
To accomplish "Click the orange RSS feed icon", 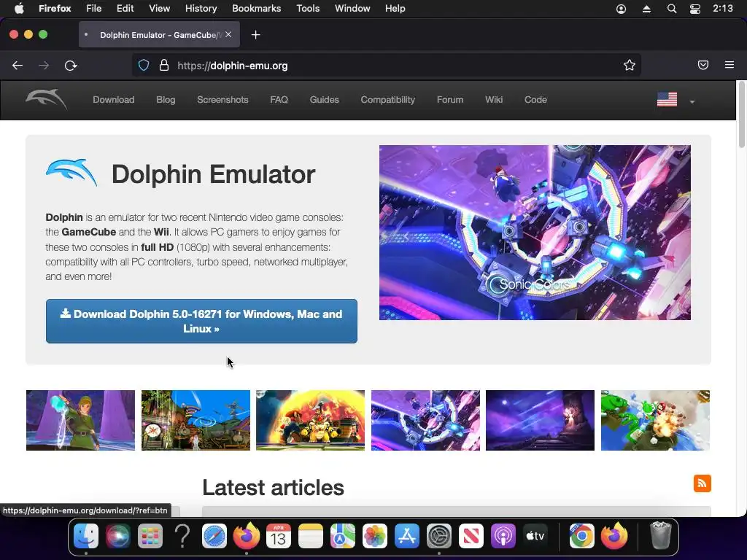I will [703, 483].
